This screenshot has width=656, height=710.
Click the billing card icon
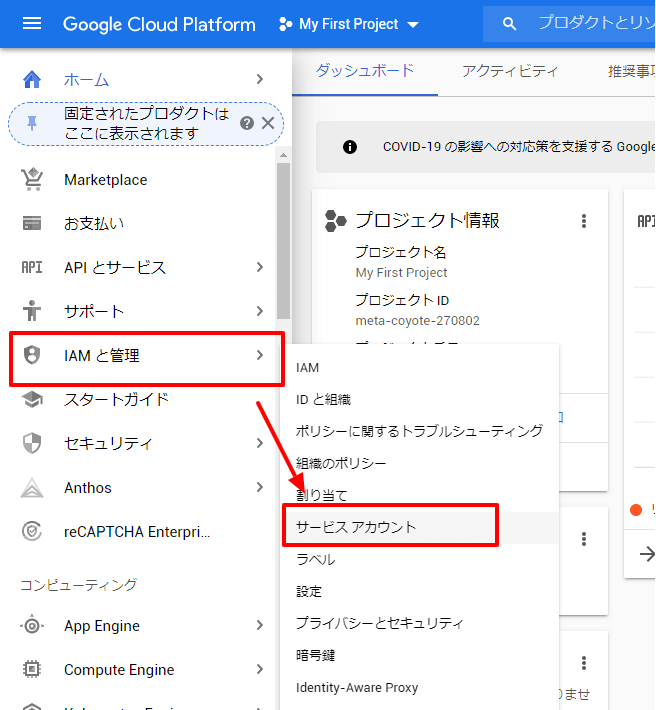pos(32,223)
